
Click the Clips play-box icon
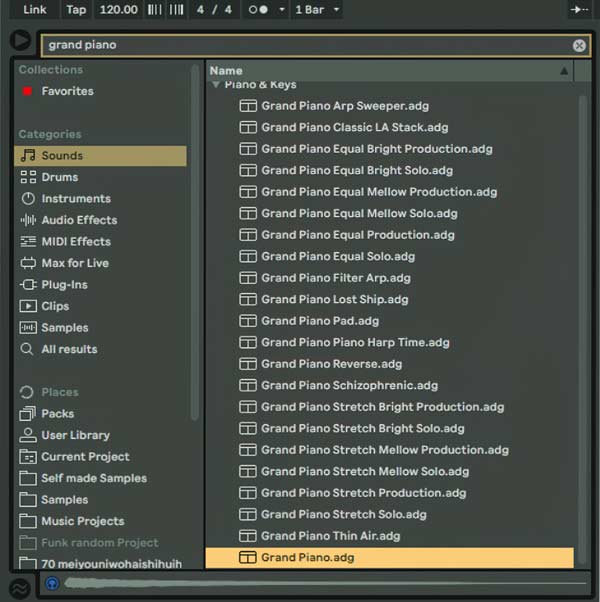click(28, 306)
